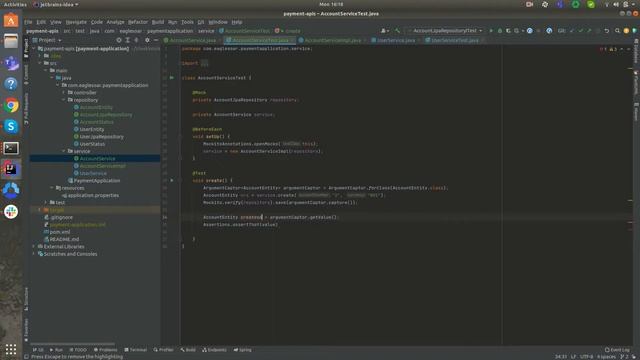Click Ubuntu Activities in top bar
The height and width of the screenshot is (360, 640).
pos(15,4)
